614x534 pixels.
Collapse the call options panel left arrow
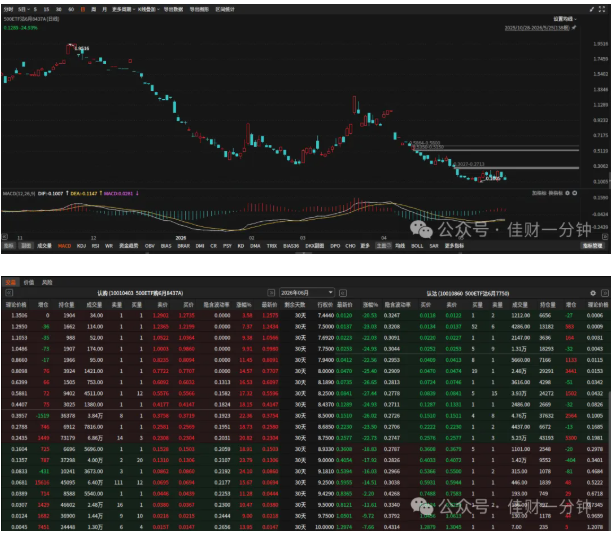coord(9,293)
